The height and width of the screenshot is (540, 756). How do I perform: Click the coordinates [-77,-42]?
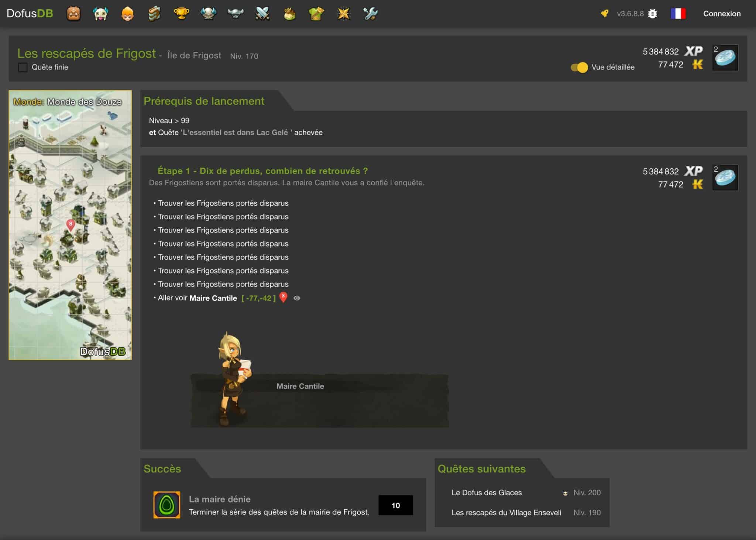click(x=258, y=298)
